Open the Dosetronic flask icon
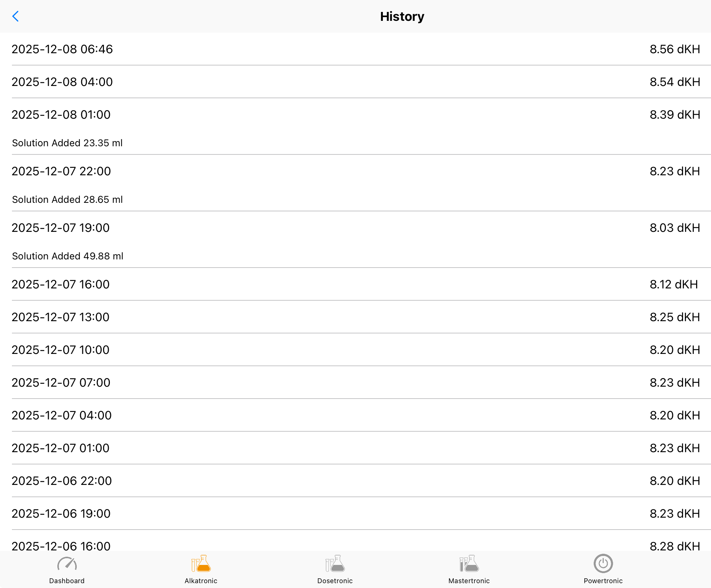Image resolution: width=711 pixels, height=588 pixels. pyautogui.click(x=335, y=564)
